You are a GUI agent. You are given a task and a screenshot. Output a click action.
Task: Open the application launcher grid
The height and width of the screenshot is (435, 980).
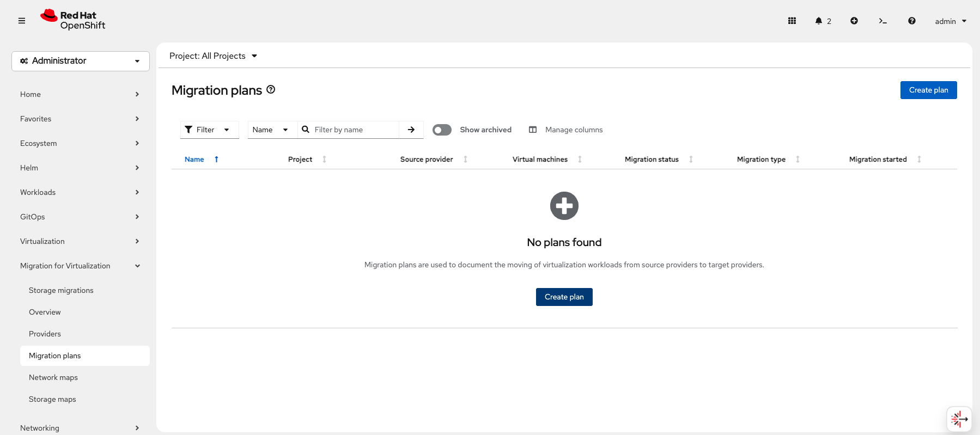click(x=792, y=21)
